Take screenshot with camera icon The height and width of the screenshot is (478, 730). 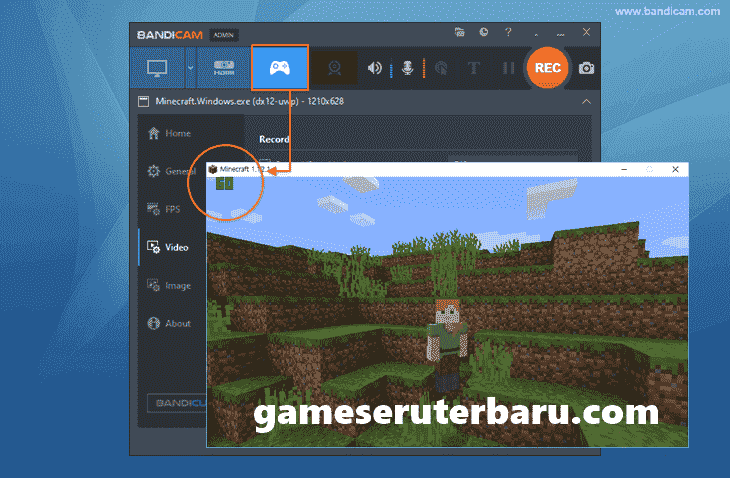(x=586, y=68)
